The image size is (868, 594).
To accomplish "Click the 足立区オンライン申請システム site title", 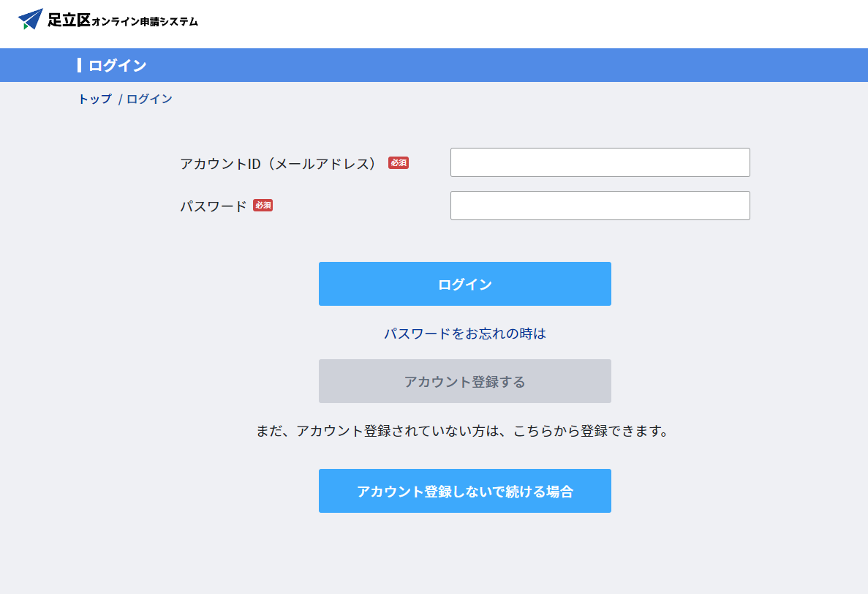I will 122,20.
